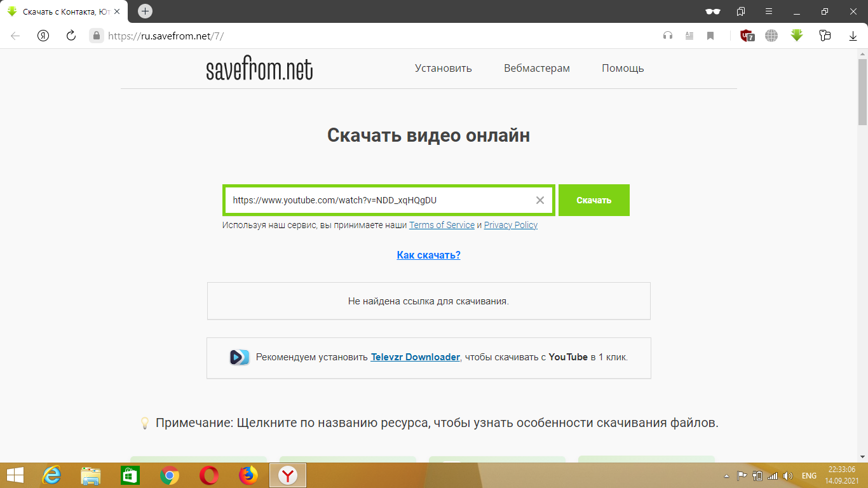
Task: Select the Скачать с Контакта tab
Action: [64, 11]
